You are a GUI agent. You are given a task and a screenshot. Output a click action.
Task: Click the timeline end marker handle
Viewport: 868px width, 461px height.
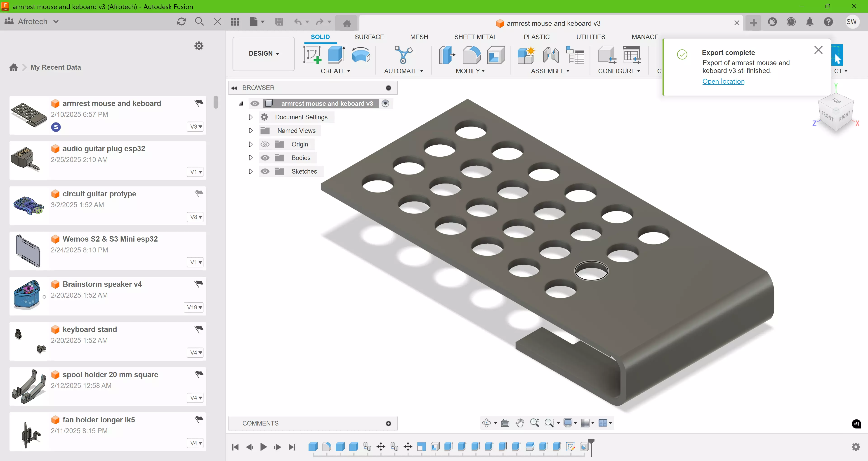[x=591, y=441]
